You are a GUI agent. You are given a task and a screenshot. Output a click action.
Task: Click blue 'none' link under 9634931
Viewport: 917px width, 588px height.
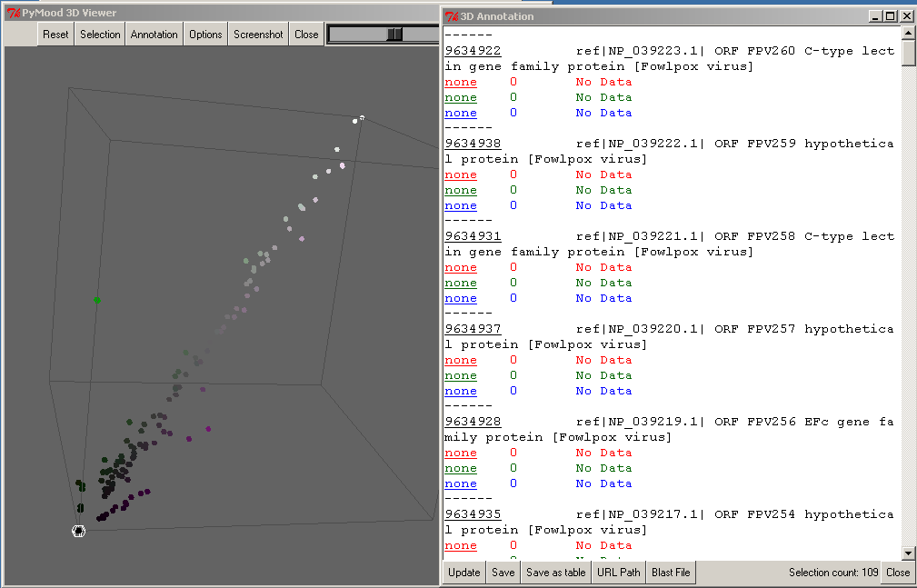(461, 298)
